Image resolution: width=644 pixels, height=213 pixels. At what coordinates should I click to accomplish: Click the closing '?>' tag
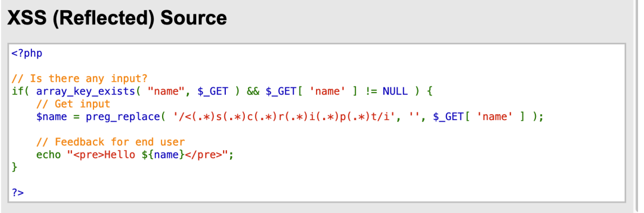click(x=18, y=193)
